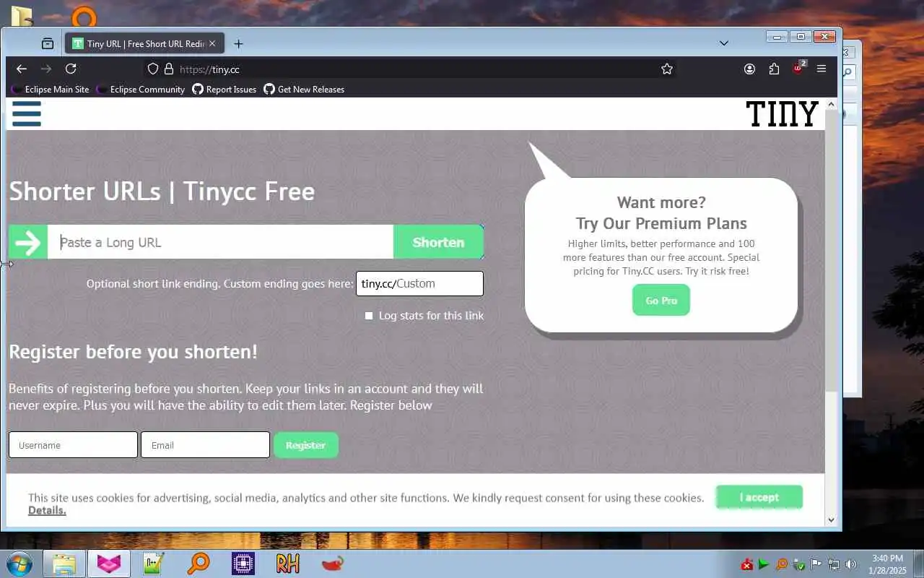Open the cookie Details link

click(47, 510)
